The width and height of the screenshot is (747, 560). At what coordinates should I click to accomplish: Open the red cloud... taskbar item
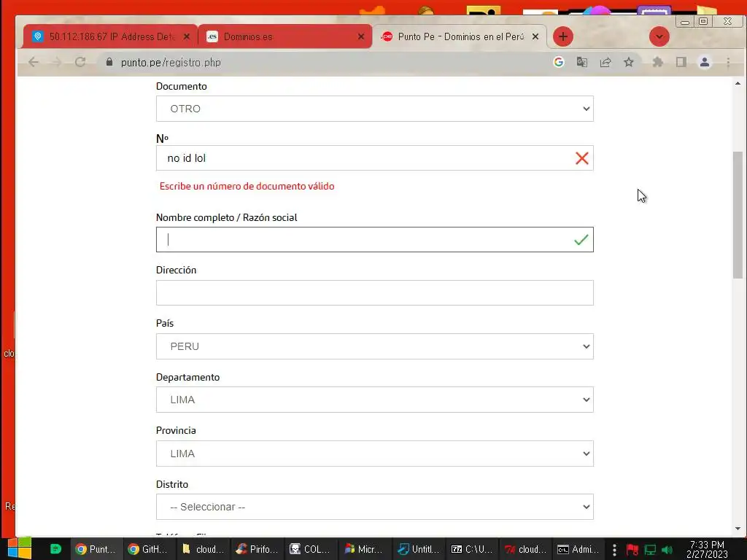[x=525, y=549]
